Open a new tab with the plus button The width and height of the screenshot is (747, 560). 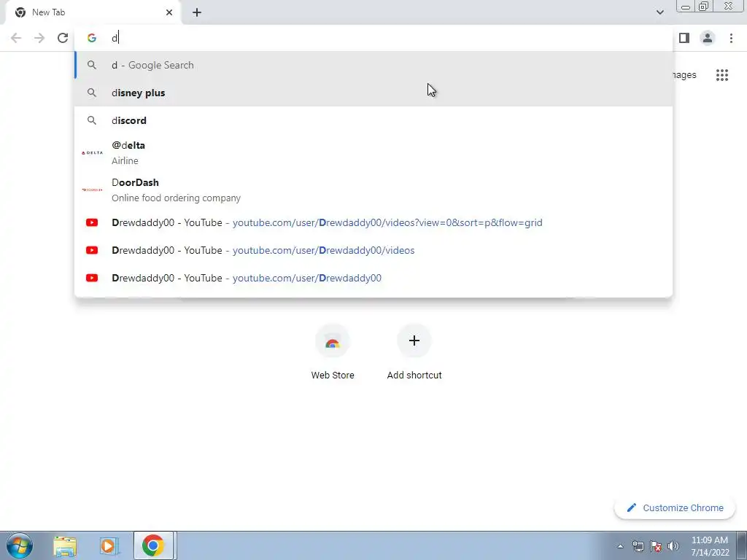[197, 12]
